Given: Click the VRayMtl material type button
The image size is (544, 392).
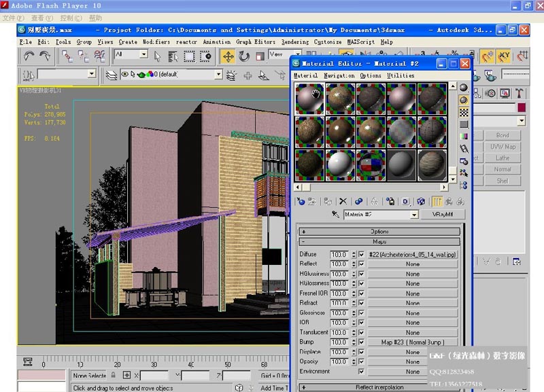Looking at the screenshot, I should point(443,214).
